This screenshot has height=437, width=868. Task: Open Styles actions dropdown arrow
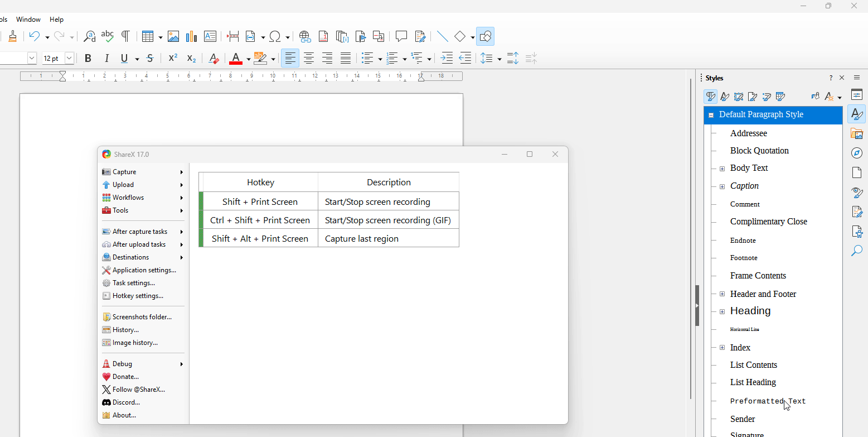pyautogui.click(x=840, y=98)
